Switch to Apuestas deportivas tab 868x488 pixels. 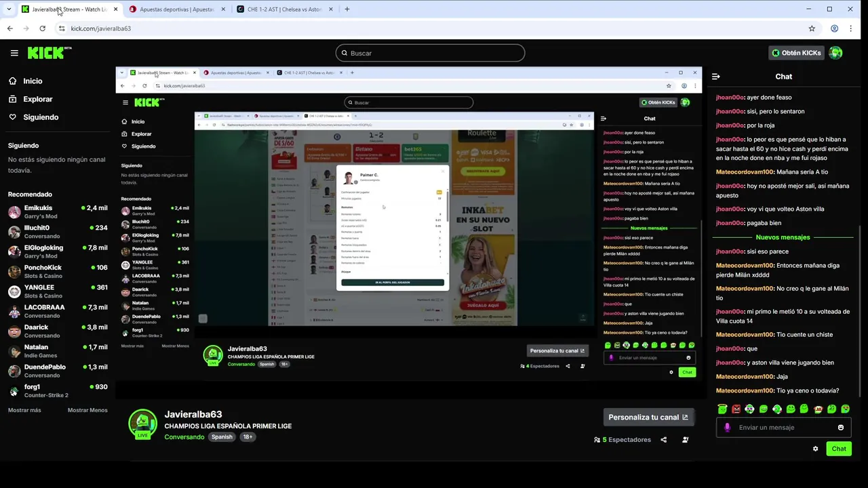[x=176, y=9]
